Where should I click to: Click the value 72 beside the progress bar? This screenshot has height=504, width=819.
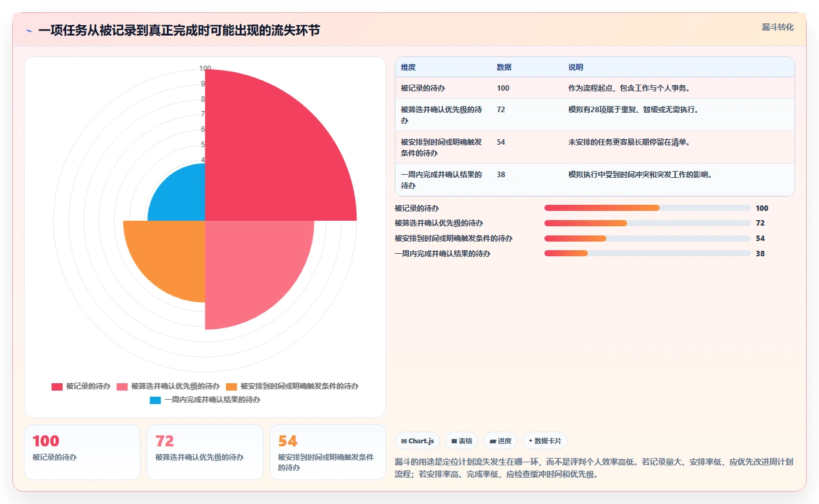(760, 223)
